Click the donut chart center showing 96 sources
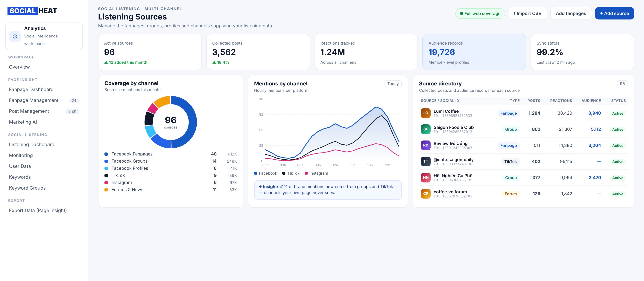This screenshot has height=281, width=644. (171, 122)
